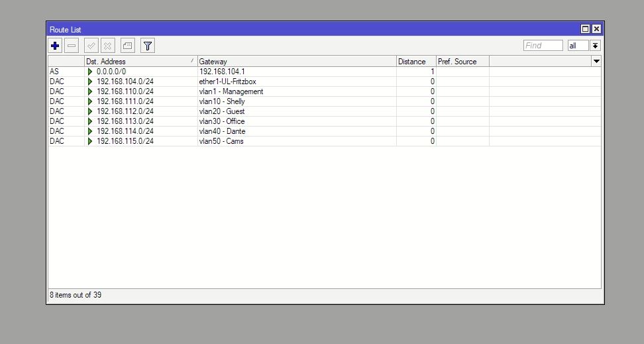The height and width of the screenshot is (344, 644).
Task: Sort by Pref. Source column header
Action: click(x=462, y=61)
